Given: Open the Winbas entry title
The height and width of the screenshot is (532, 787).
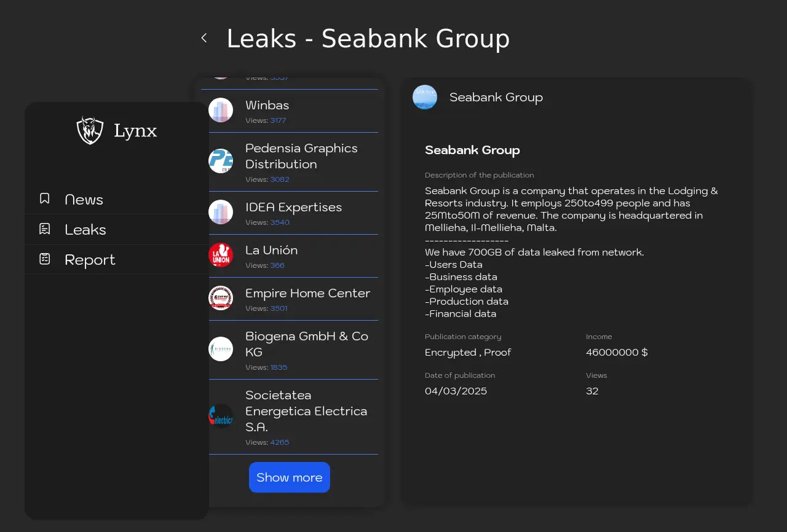Looking at the screenshot, I should coord(267,105).
